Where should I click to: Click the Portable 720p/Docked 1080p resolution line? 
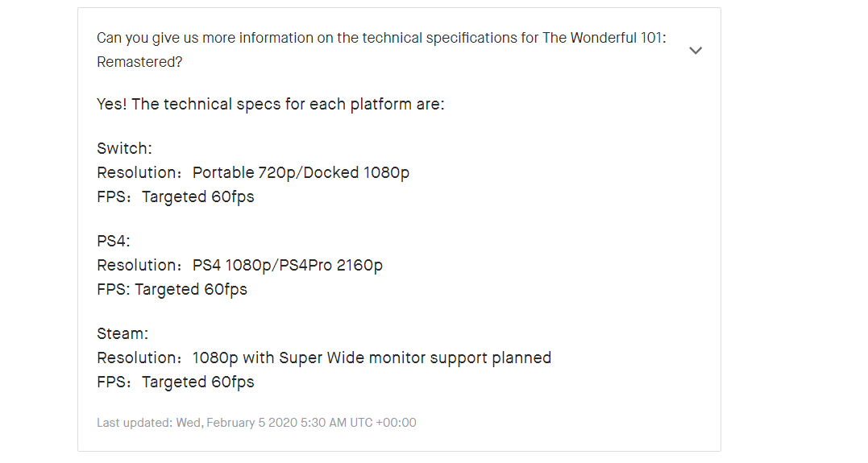(253, 172)
